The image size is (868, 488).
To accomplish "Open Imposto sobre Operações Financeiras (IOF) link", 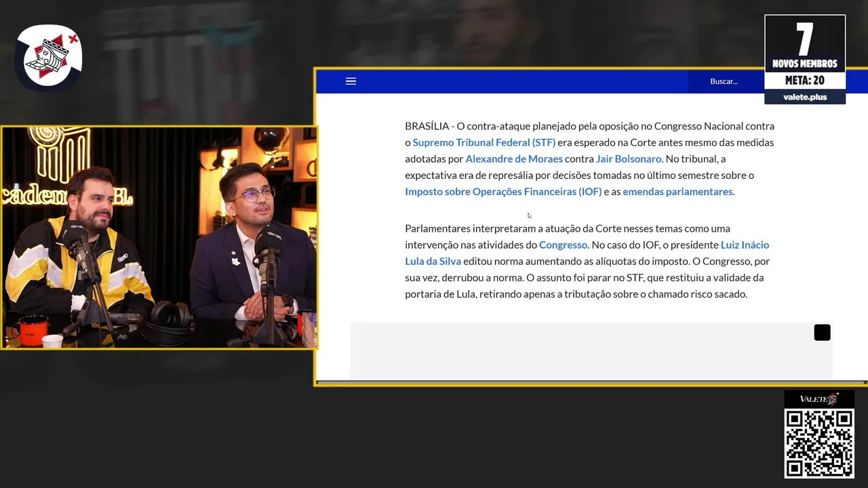I will [x=503, y=191].
